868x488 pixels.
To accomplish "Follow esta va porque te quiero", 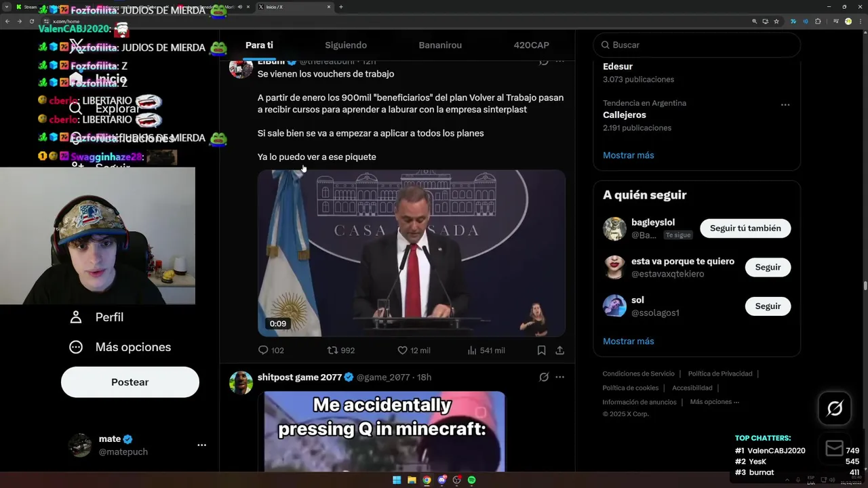I will click(768, 267).
